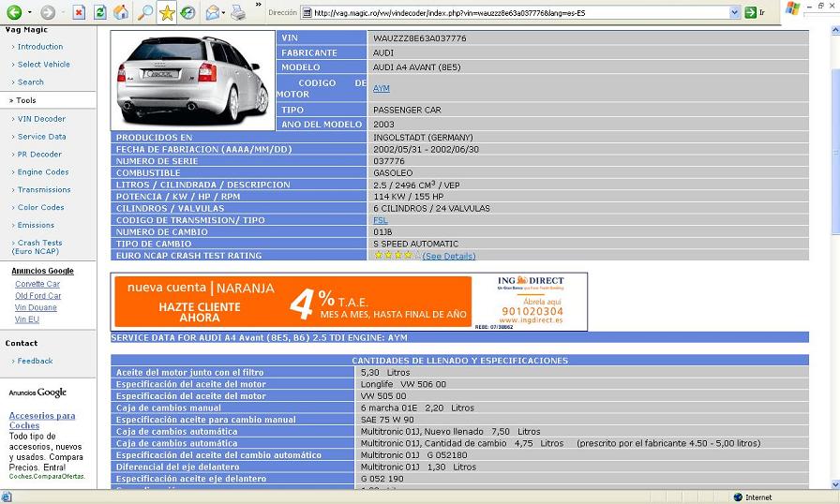Click the See Details crash rating link
840x504 pixels.
448,256
